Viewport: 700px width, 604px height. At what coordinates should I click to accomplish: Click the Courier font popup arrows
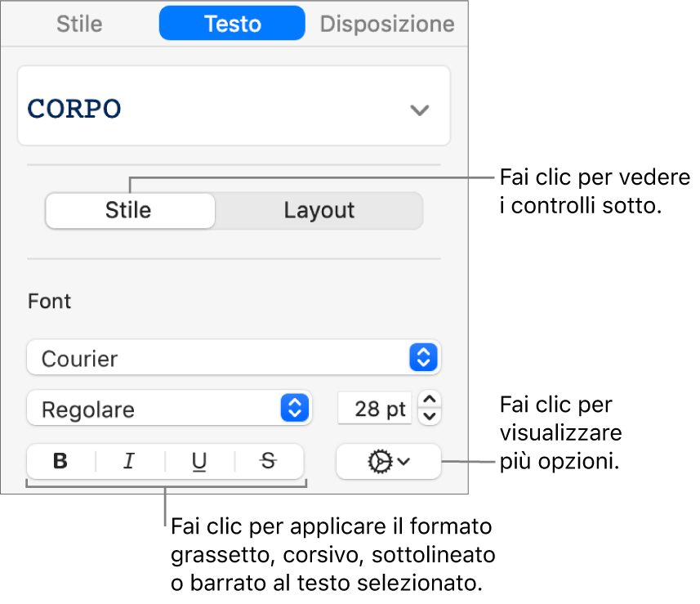click(423, 357)
